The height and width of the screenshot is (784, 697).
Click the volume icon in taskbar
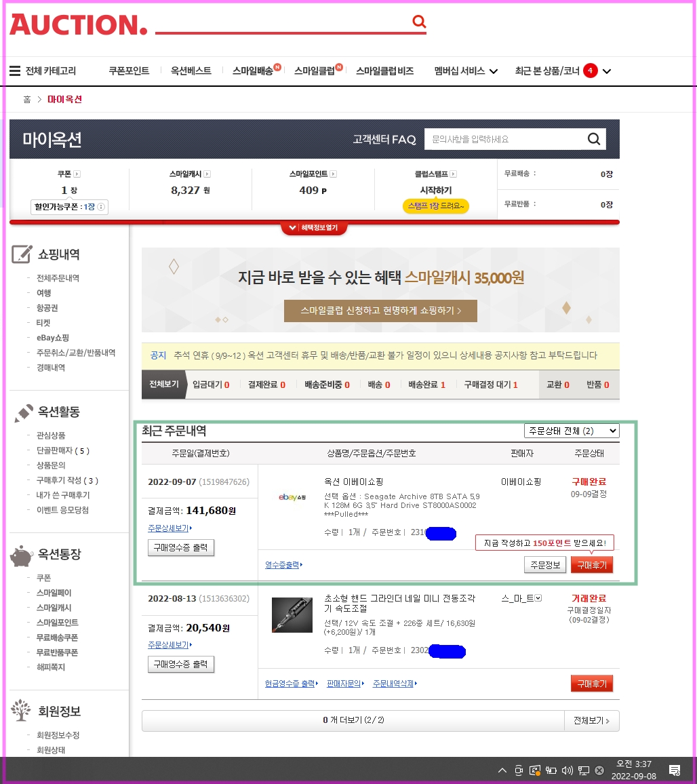click(567, 770)
